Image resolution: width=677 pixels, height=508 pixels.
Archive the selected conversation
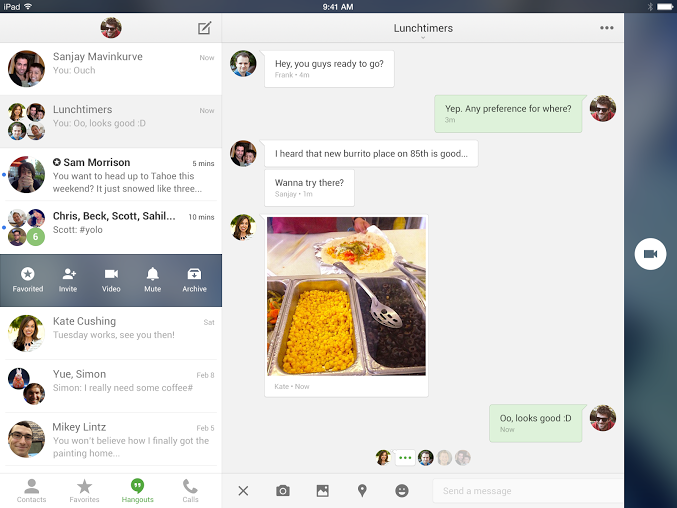tap(194, 279)
